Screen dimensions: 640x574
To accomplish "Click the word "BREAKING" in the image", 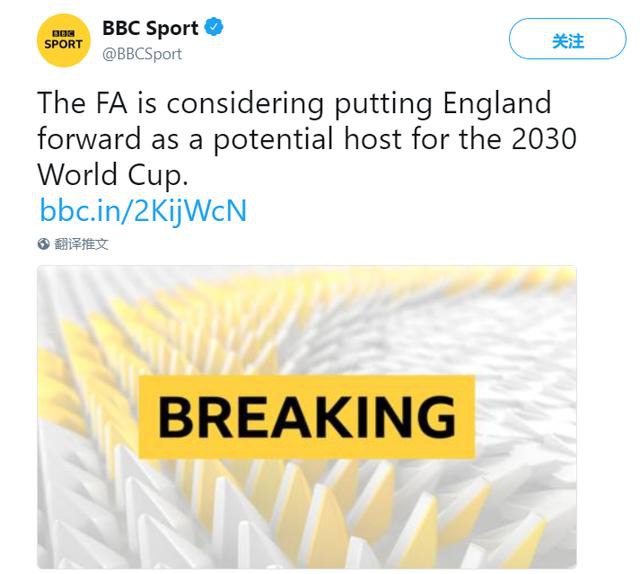I will [306, 416].
